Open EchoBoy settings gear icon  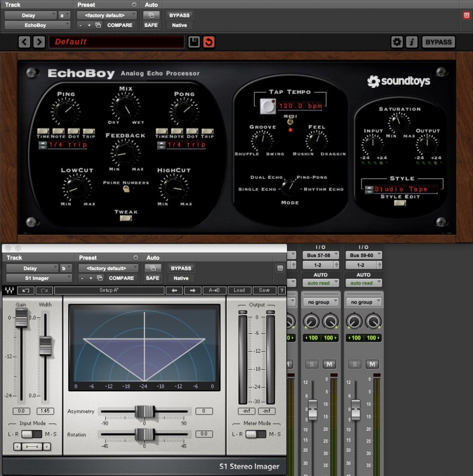pos(397,42)
